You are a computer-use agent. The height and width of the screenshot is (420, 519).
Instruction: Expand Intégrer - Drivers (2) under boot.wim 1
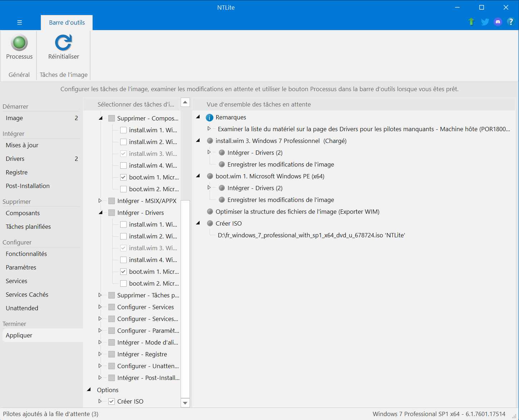[x=209, y=188]
